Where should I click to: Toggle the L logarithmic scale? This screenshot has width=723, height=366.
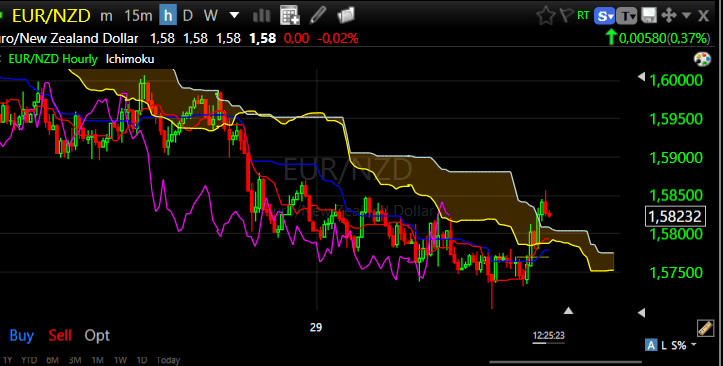click(x=664, y=345)
